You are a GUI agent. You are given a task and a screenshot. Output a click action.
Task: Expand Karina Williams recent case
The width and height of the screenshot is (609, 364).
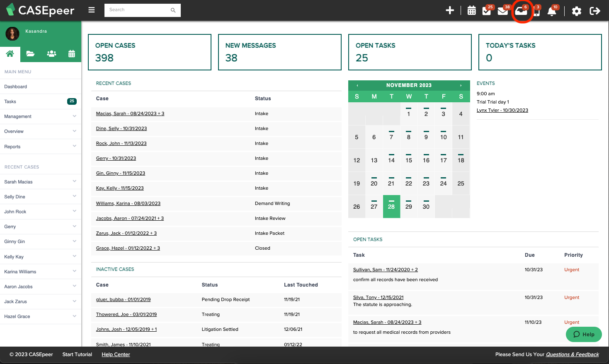tap(41, 272)
